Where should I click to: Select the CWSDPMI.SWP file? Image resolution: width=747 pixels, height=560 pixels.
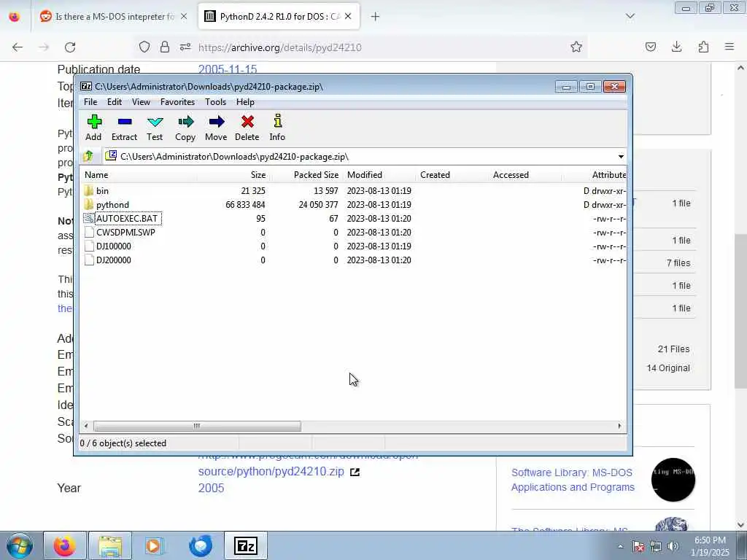125,233
